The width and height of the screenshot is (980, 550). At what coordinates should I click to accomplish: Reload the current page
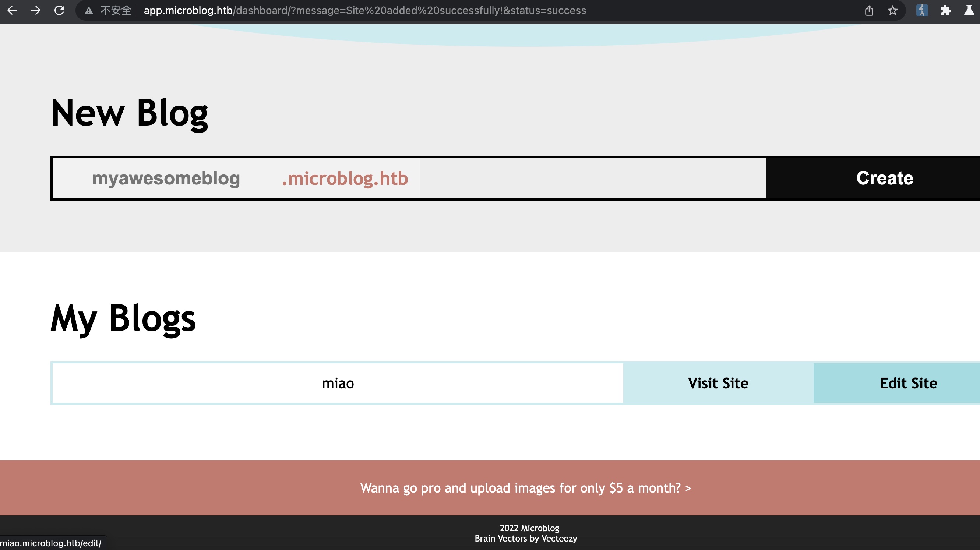point(59,10)
